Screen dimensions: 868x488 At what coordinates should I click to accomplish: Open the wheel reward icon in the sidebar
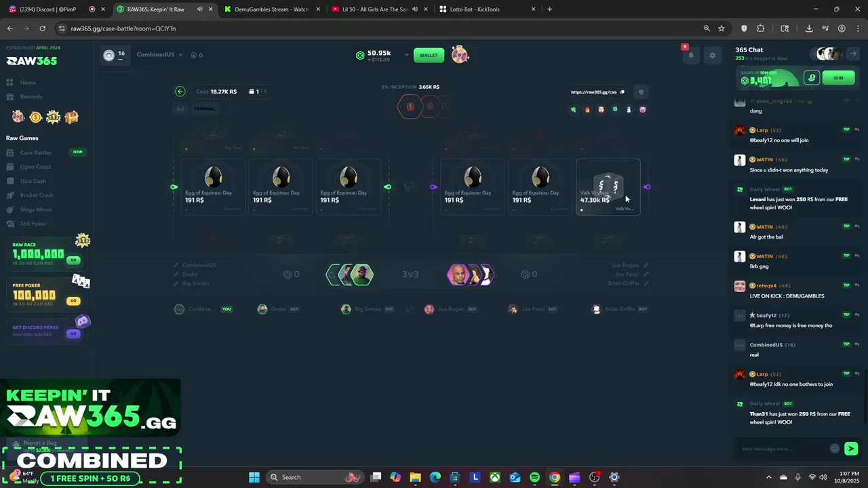(18, 117)
